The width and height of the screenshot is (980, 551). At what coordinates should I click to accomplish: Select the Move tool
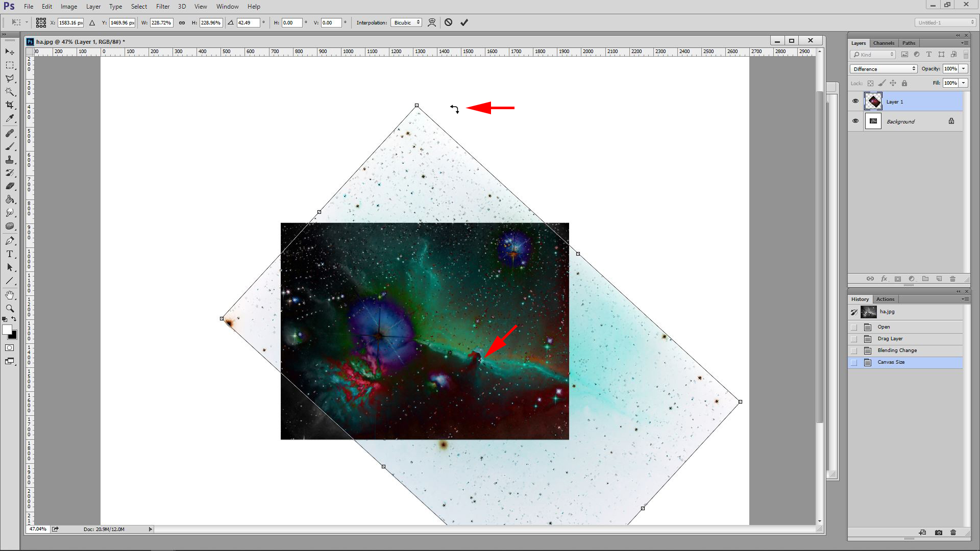point(10,52)
